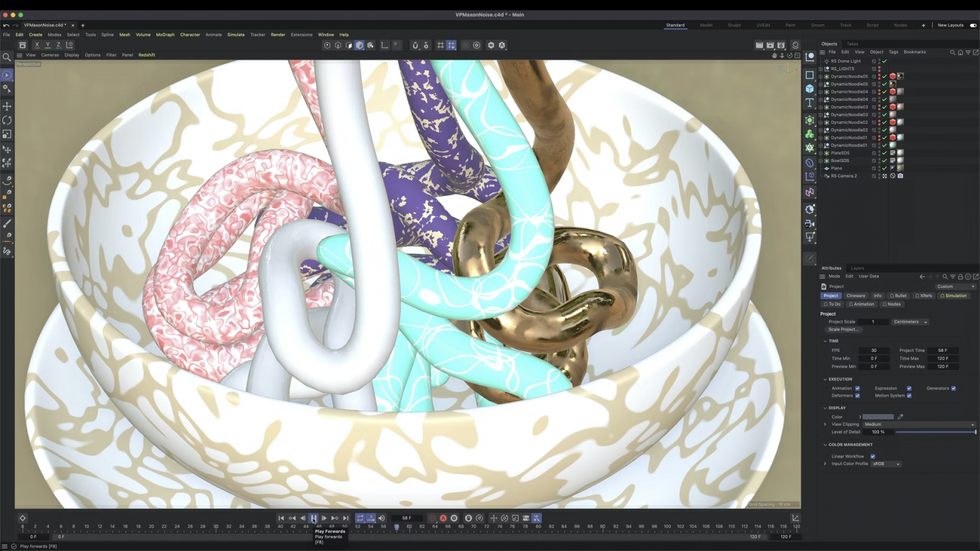Open the Input Color Profile sRGB dropdown

click(886, 464)
